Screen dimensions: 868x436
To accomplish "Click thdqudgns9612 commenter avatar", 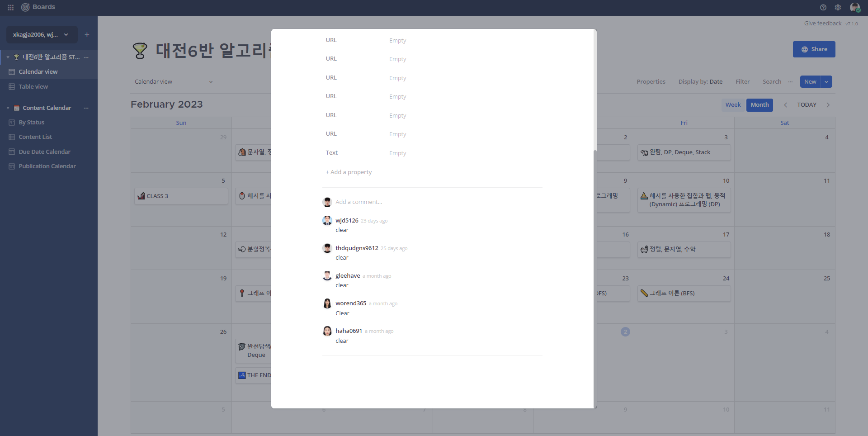I will tap(327, 248).
